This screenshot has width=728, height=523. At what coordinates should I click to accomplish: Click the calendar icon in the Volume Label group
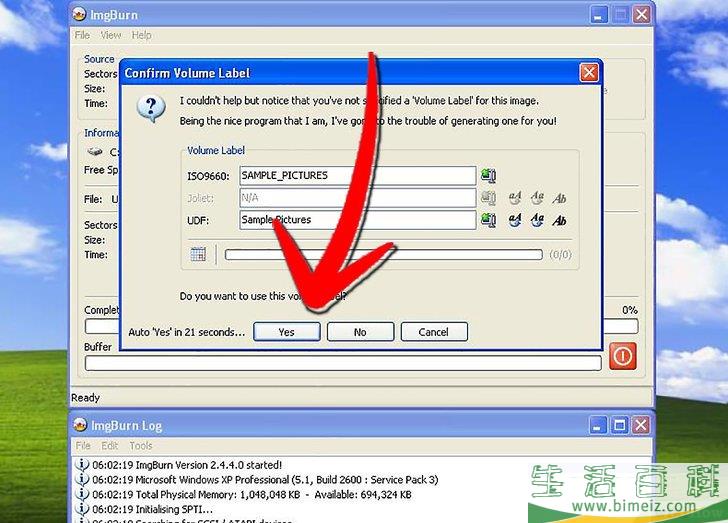[198, 254]
